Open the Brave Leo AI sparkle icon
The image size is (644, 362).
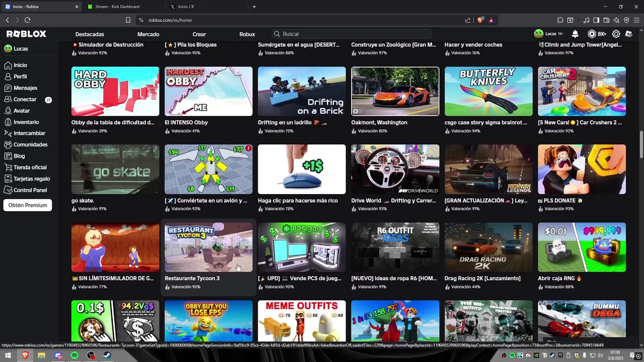click(x=616, y=20)
